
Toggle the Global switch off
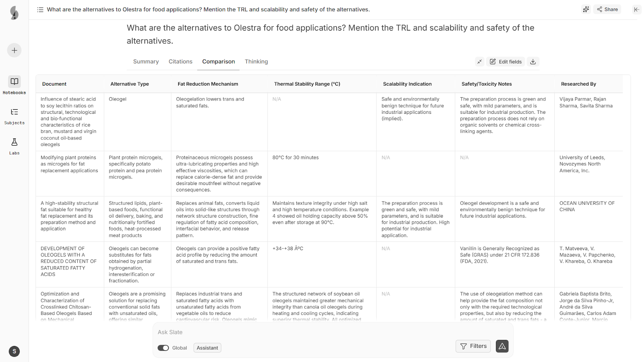click(x=163, y=348)
